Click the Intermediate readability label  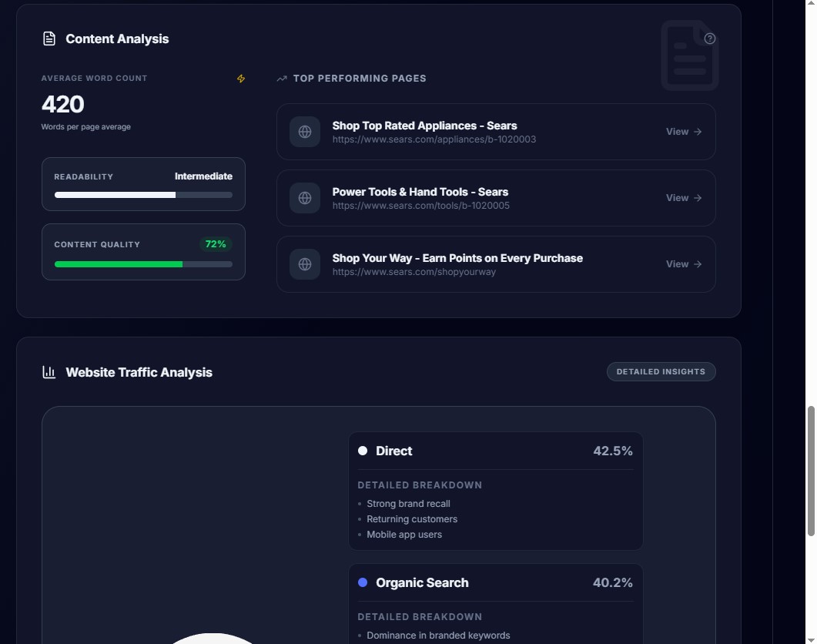click(203, 176)
